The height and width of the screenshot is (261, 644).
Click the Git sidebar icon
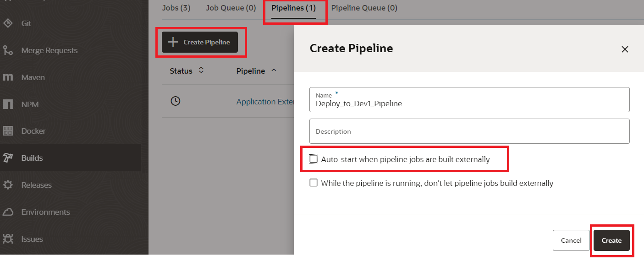(8, 23)
